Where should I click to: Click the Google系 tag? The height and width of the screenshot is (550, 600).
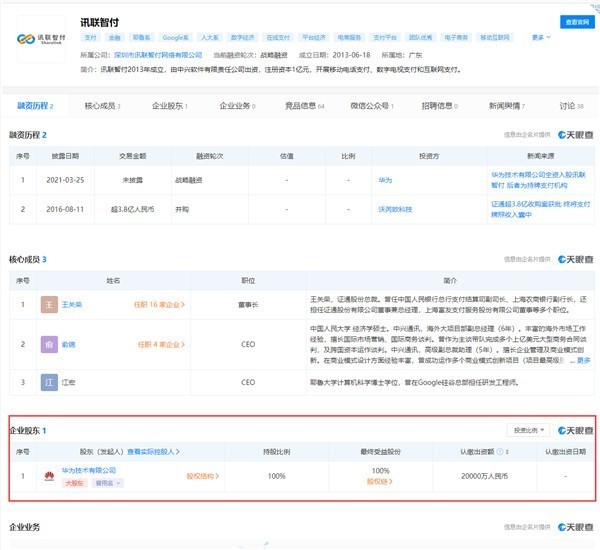[x=175, y=37]
